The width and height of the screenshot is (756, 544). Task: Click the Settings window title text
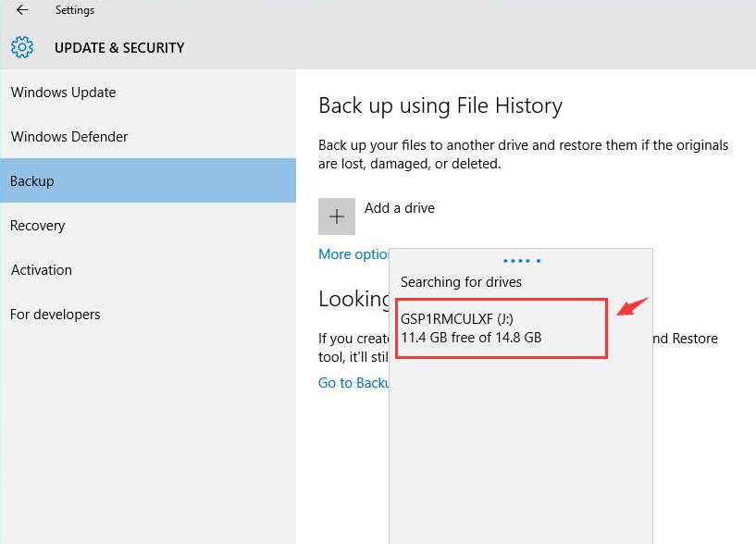tap(75, 10)
